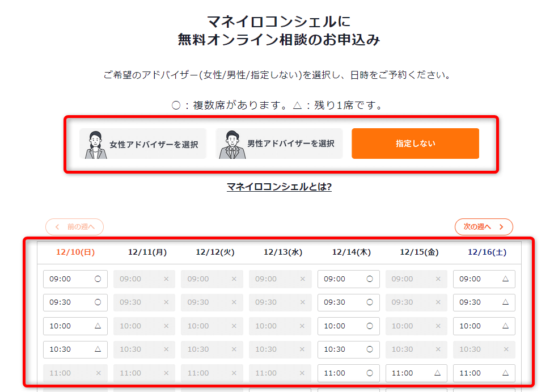Click the unavailable 12/12 09:30 slot
This screenshot has width=554, height=392.
point(212,302)
